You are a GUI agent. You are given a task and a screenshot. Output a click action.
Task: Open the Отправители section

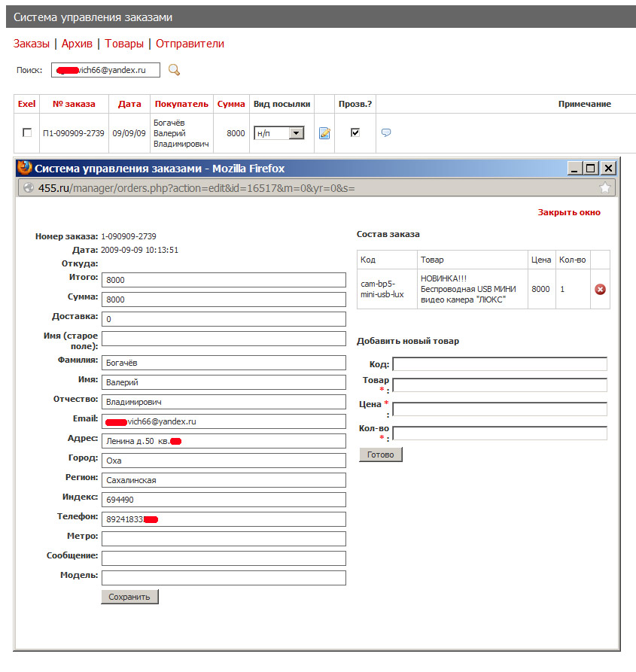tap(190, 44)
